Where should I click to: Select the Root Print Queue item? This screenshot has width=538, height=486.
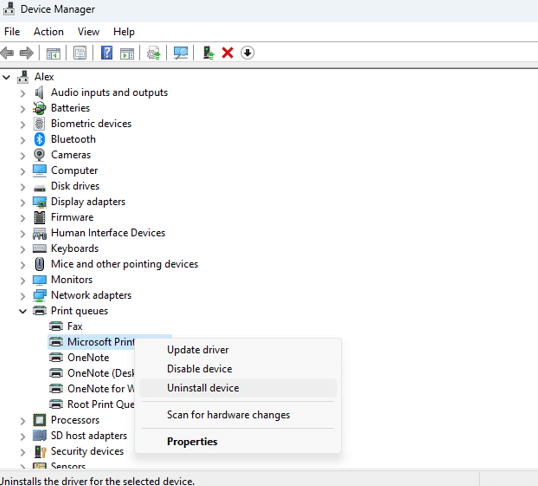101,404
